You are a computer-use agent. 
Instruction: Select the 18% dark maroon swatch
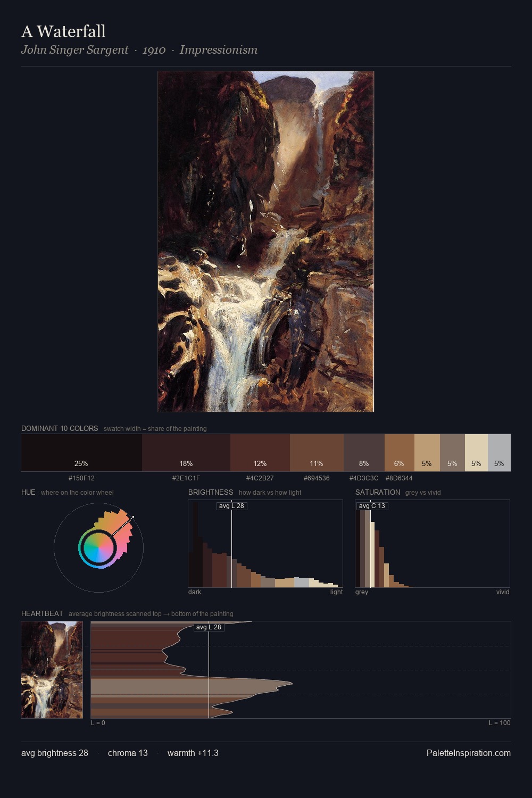tap(186, 453)
